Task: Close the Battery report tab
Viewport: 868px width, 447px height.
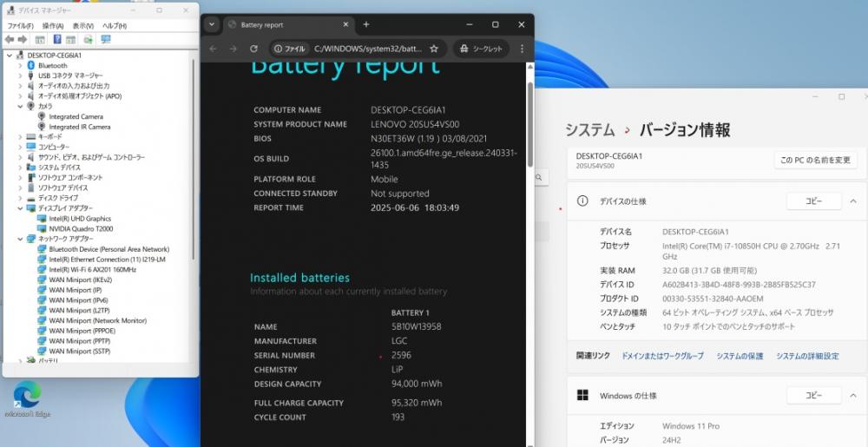Action: click(345, 24)
